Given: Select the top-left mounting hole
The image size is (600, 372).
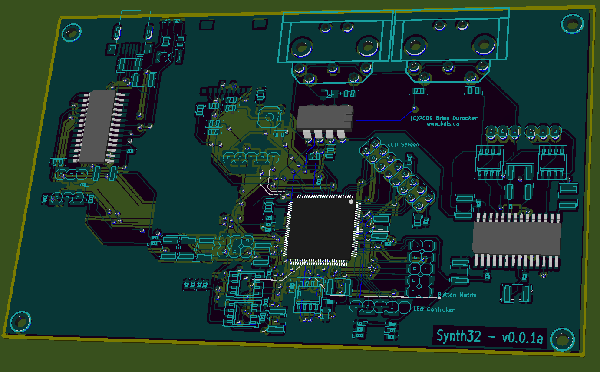Looking at the screenshot, I should [x=72, y=33].
